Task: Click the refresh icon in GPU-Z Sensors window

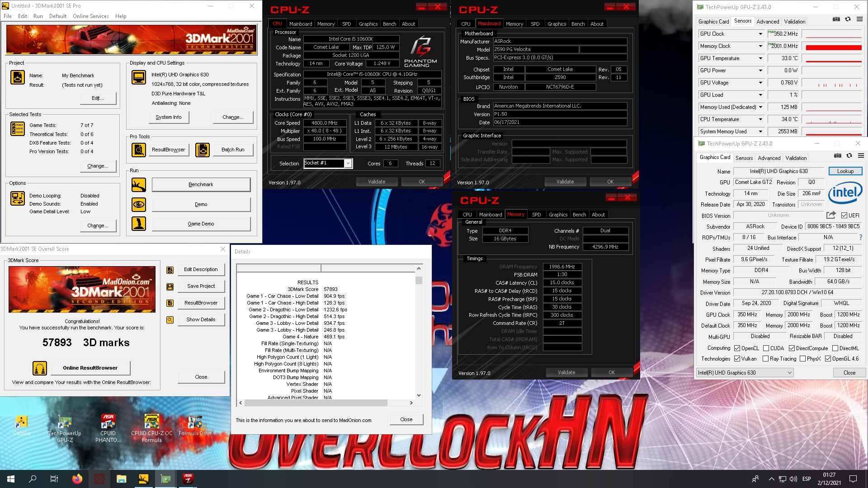Action: click(848, 19)
